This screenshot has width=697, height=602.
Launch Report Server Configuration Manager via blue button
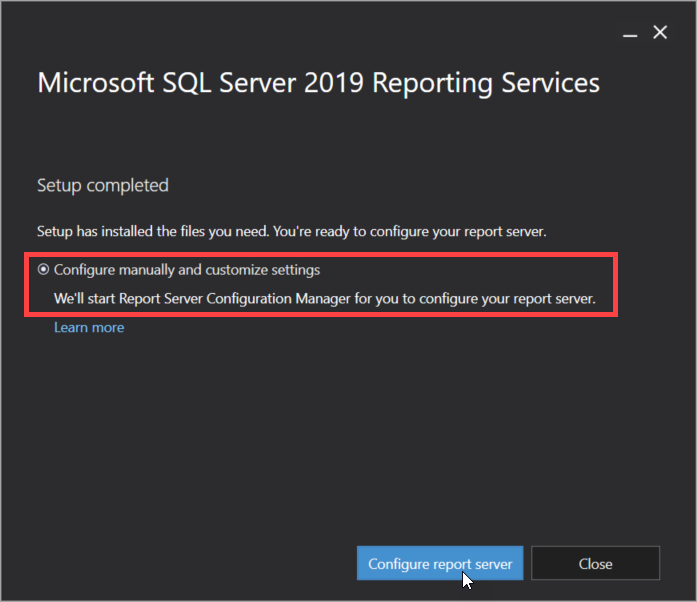pyautogui.click(x=440, y=563)
